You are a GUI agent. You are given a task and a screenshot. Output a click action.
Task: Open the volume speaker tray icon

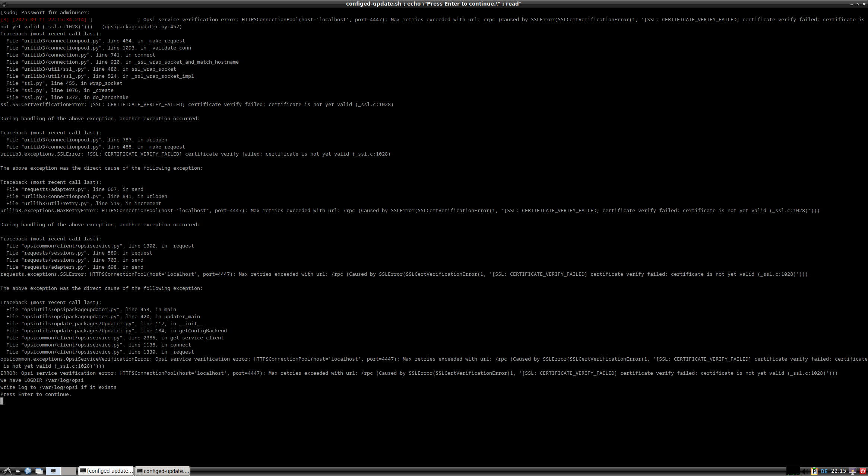pos(805,471)
